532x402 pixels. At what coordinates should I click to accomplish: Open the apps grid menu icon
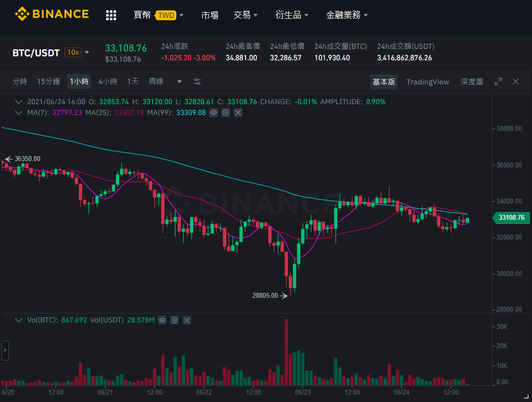coord(111,15)
